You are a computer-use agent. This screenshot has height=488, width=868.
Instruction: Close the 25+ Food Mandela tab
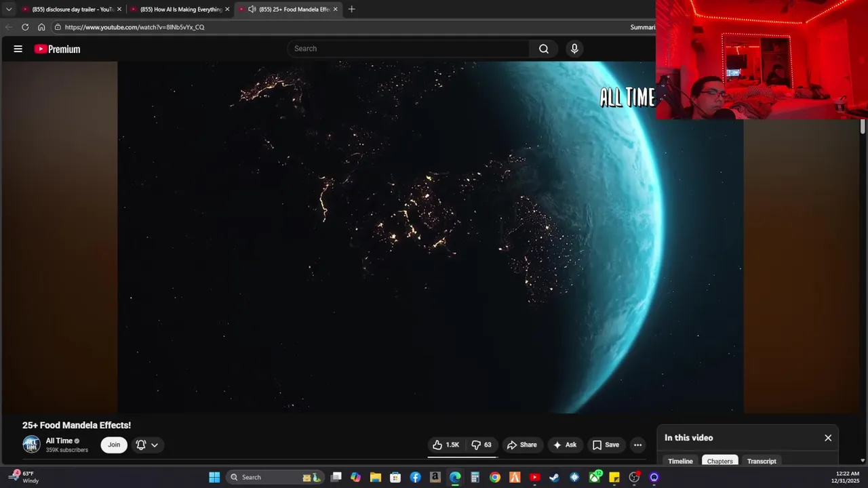click(x=335, y=9)
